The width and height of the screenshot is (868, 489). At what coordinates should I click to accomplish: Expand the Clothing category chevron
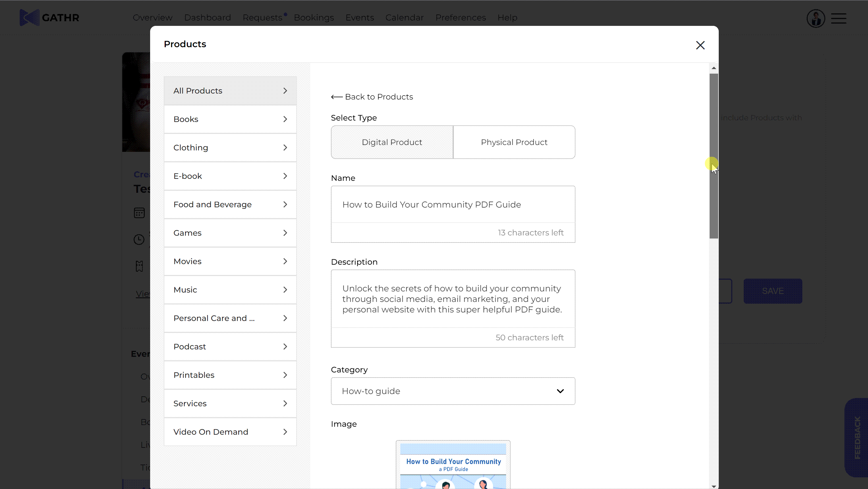click(x=285, y=148)
